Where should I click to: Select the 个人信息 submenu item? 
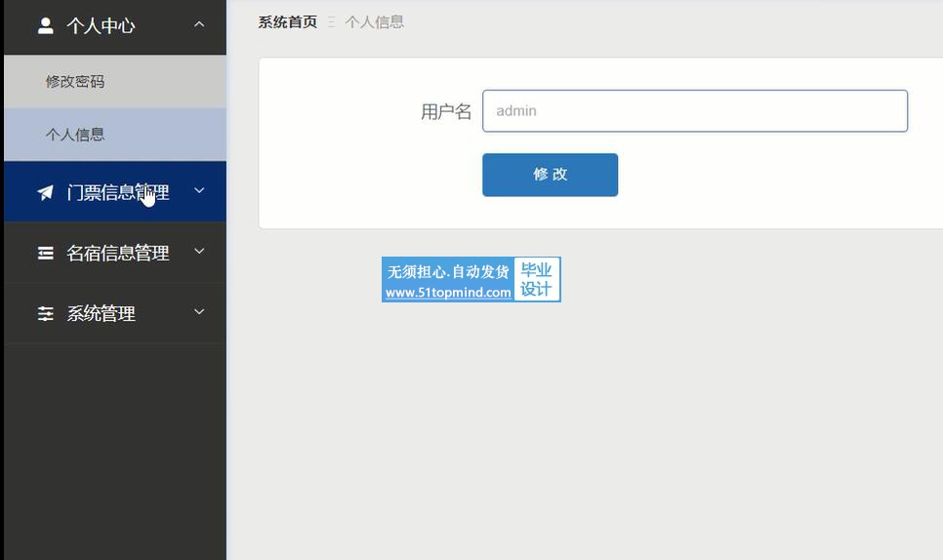[115, 134]
